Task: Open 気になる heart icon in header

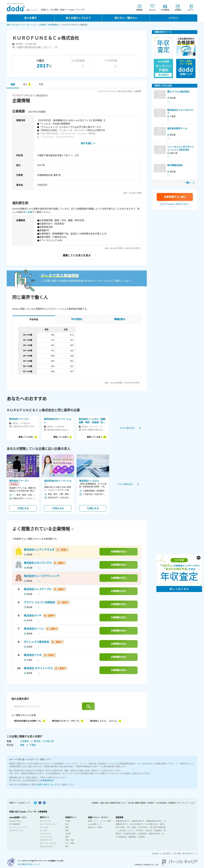Action: coord(152,7)
